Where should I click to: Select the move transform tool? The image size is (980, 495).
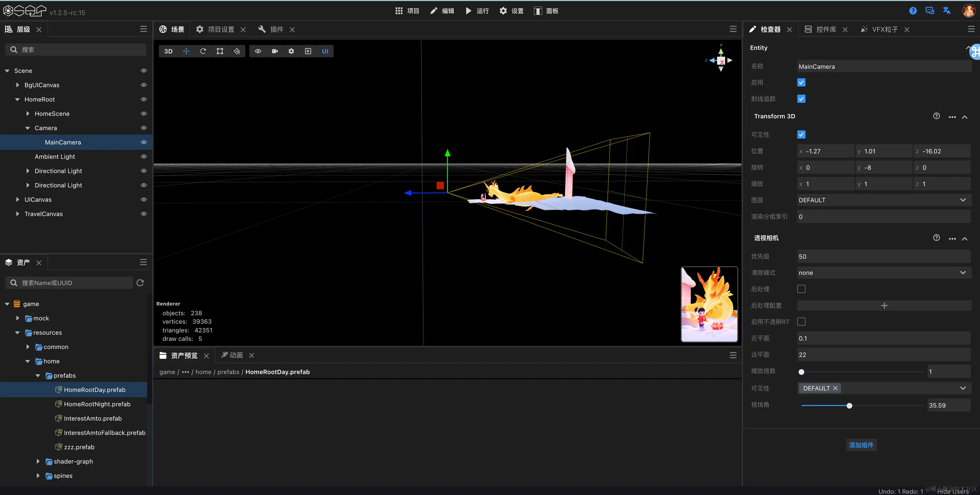pyautogui.click(x=186, y=51)
